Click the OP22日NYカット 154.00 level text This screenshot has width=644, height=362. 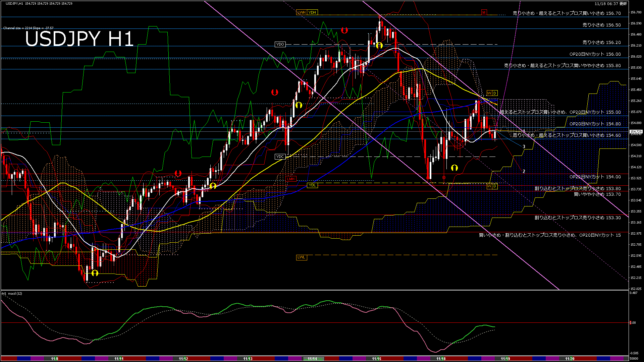point(595,177)
